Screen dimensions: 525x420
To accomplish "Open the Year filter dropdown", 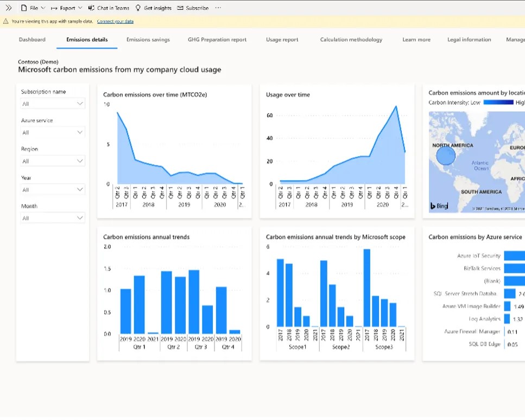I will coord(52,190).
